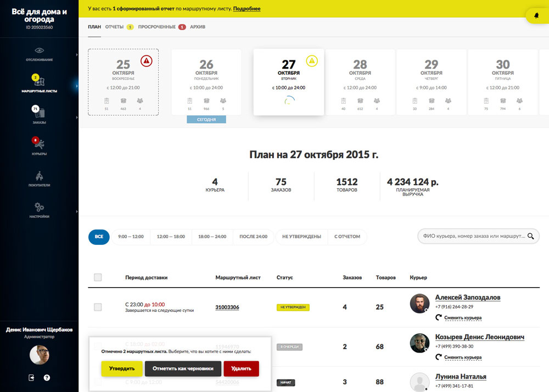Click the yellow warning icon on 27 October

312,61
